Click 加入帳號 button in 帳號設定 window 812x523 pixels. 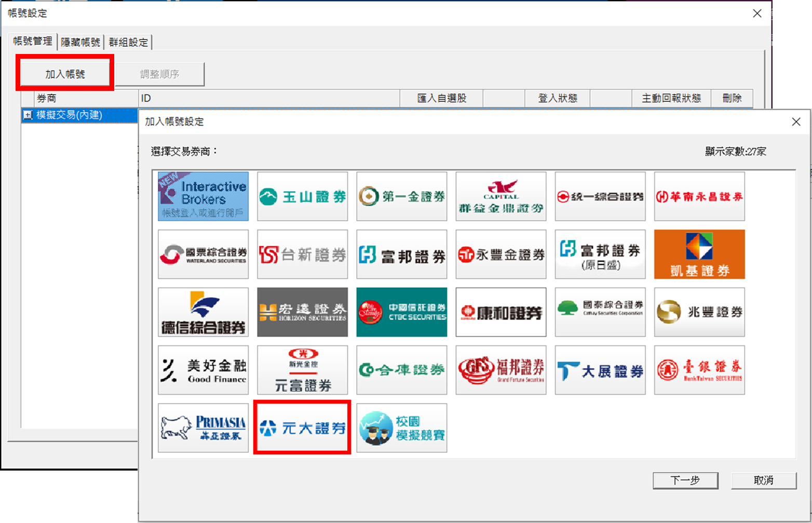click(65, 74)
